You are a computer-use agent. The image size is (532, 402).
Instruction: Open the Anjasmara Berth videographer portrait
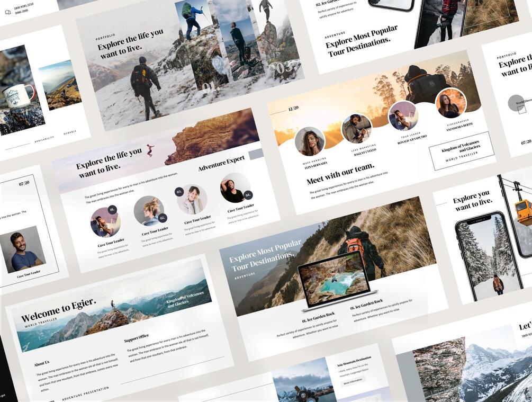pos(450,103)
